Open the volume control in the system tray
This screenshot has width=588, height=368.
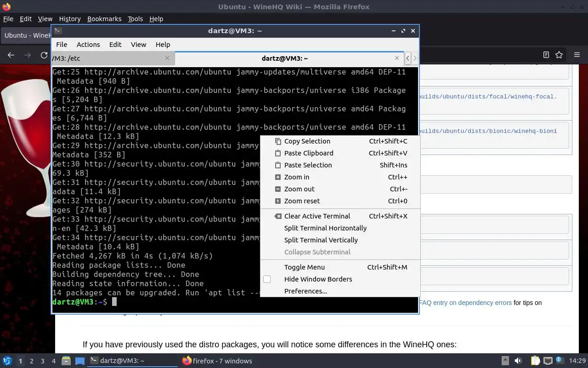[518, 361]
